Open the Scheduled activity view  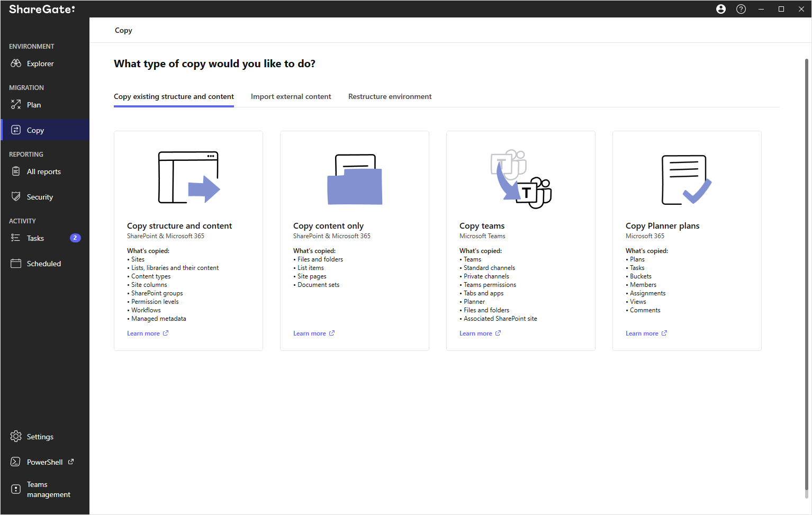tap(43, 263)
